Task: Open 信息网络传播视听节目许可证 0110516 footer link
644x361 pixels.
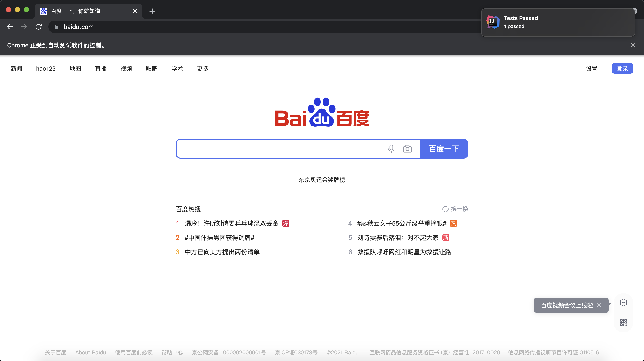Action: click(553, 352)
